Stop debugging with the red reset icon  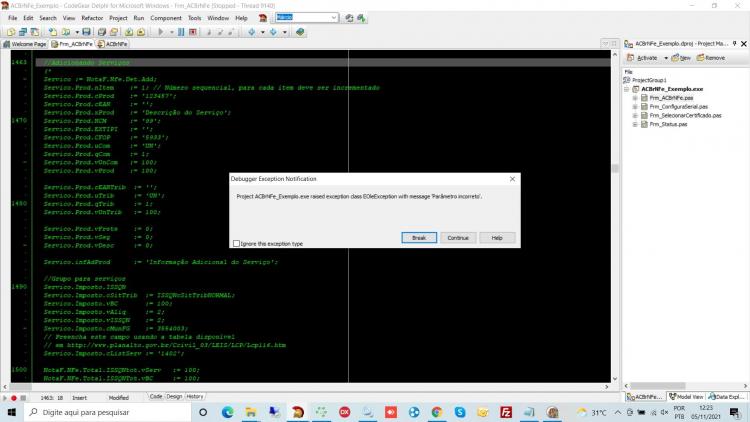193,32
